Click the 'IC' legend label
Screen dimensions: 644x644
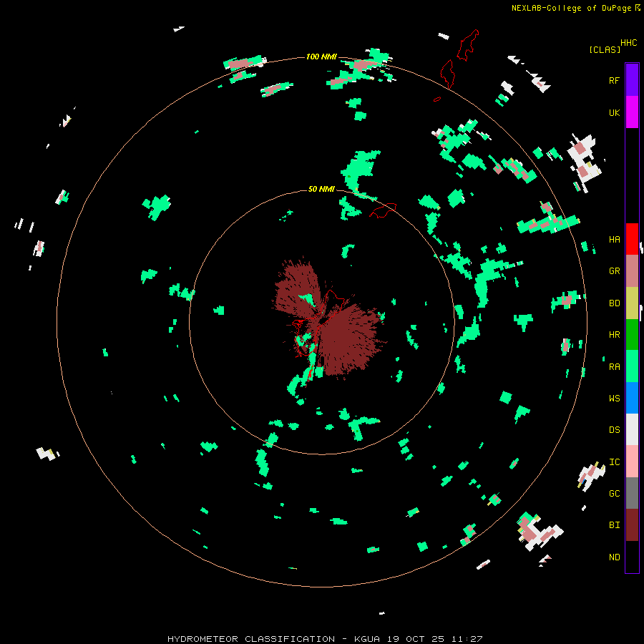coord(614,462)
